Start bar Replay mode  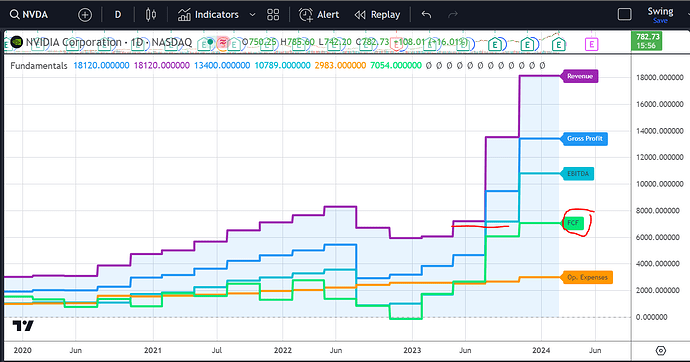pyautogui.click(x=378, y=15)
